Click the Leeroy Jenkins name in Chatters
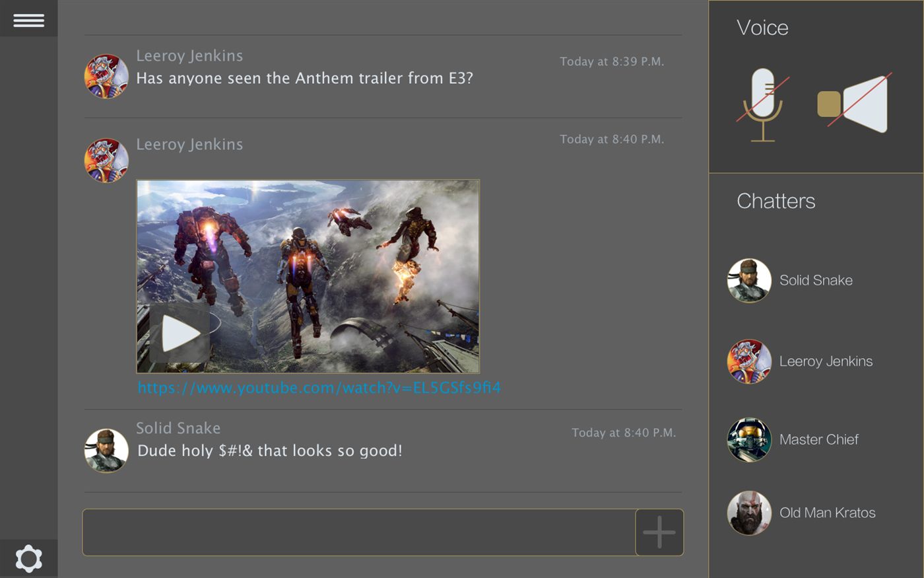 click(826, 361)
